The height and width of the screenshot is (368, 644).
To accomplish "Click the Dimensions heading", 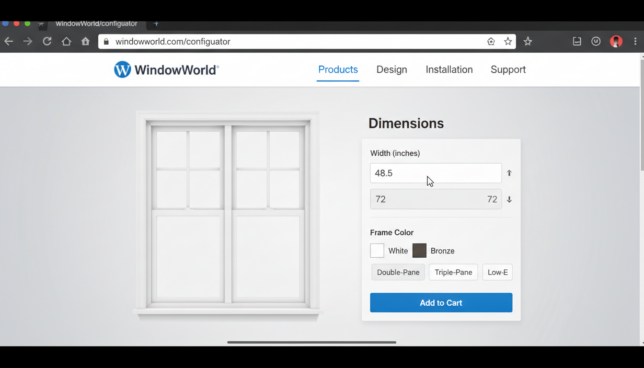I will 406,123.
